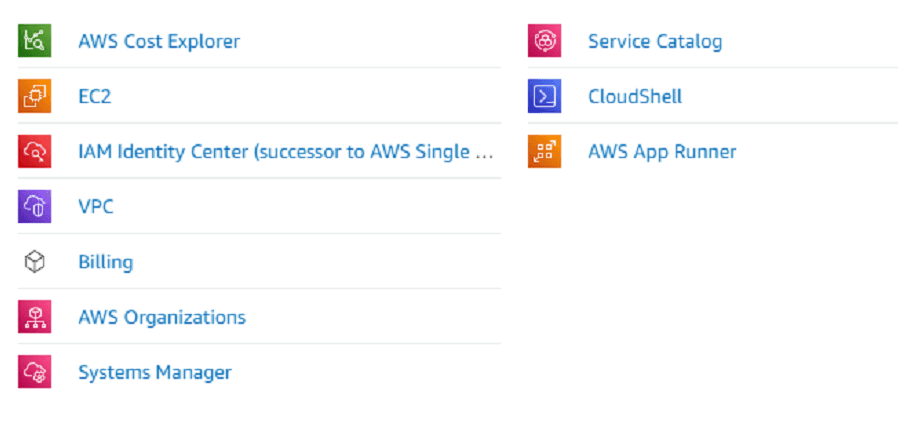
Task: Open the blue CloudShell terminal icon
Action: (x=545, y=96)
